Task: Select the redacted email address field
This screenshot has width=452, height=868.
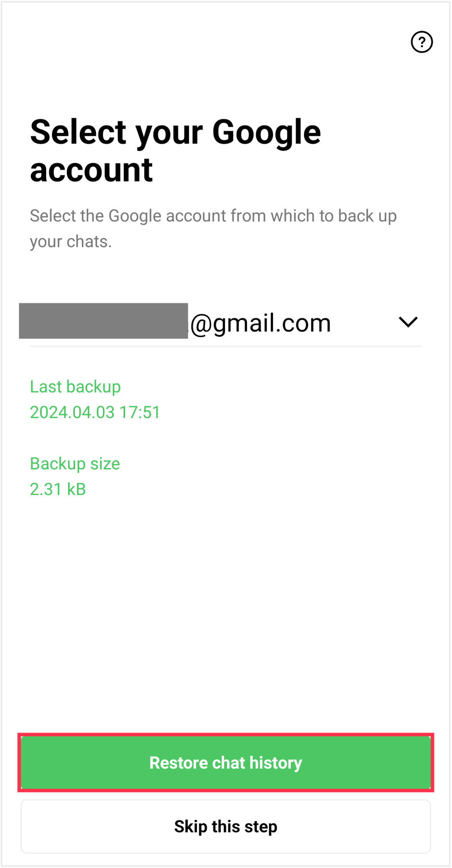Action: coord(104,320)
